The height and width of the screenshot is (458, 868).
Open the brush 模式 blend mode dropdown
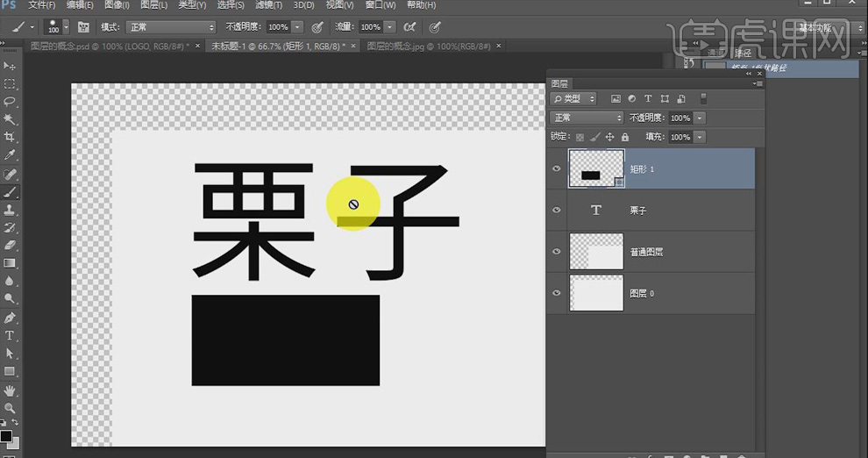pyautogui.click(x=170, y=27)
